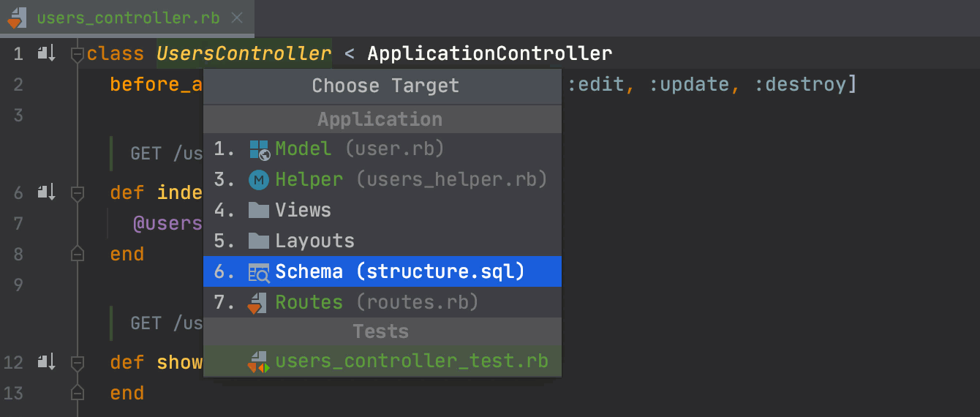This screenshot has height=417, width=980.
Task: Click the Routes ruby file icon
Action: click(257, 303)
